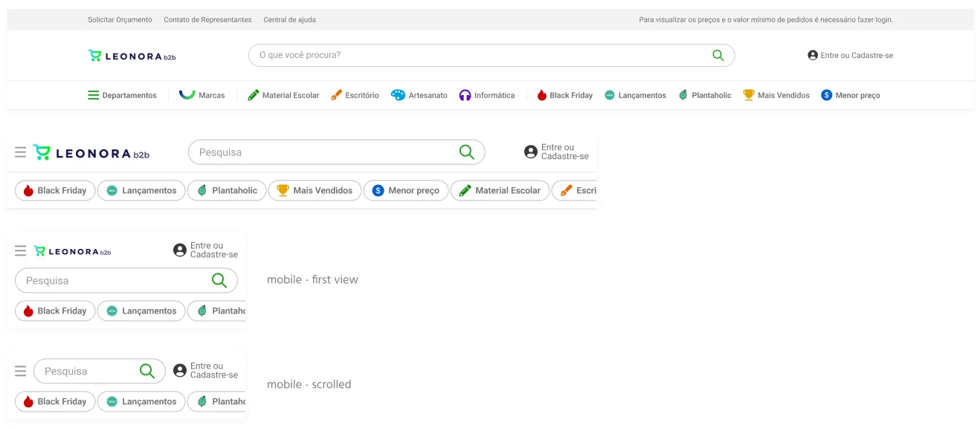Image resolution: width=980 pixels, height=428 pixels.
Task: Open hamburger menu in tablet header
Action: point(20,152)
